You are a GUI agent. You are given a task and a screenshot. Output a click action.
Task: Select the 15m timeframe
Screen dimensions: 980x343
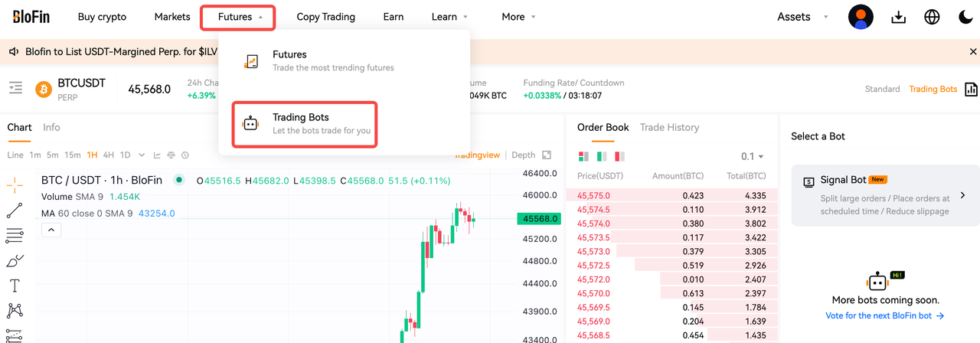[x=73, y=155]
